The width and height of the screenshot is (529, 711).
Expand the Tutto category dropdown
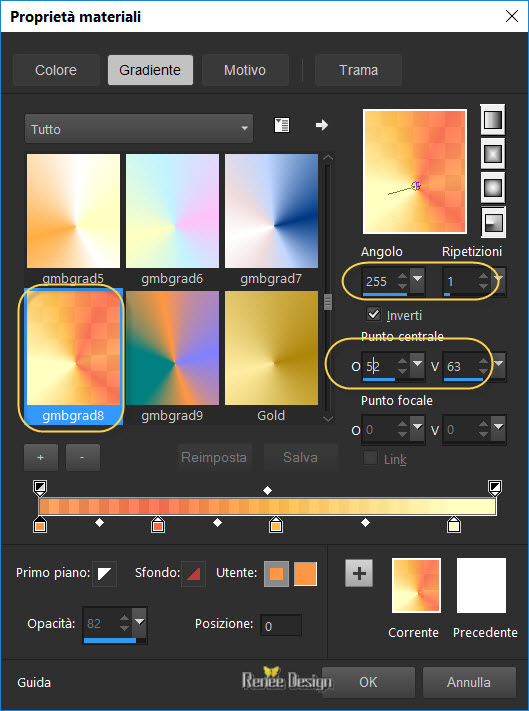click(139, 129)
